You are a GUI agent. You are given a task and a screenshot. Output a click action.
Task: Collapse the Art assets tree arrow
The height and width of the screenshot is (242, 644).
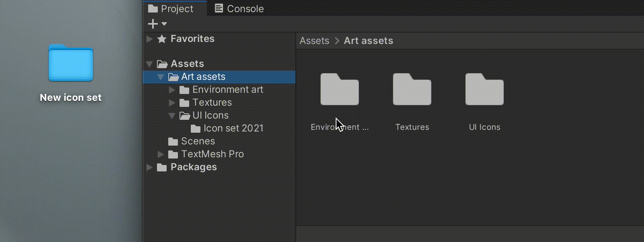point(161,77)
